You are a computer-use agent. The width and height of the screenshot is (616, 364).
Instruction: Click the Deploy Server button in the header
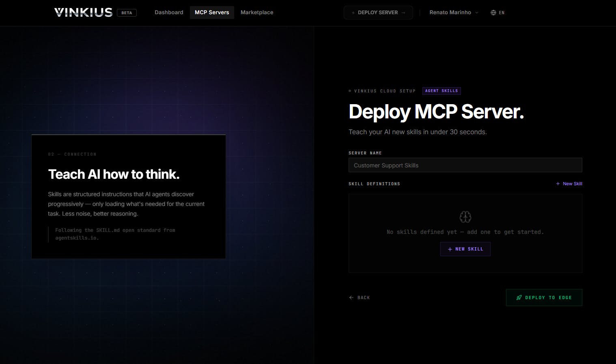tap(378, 13)
